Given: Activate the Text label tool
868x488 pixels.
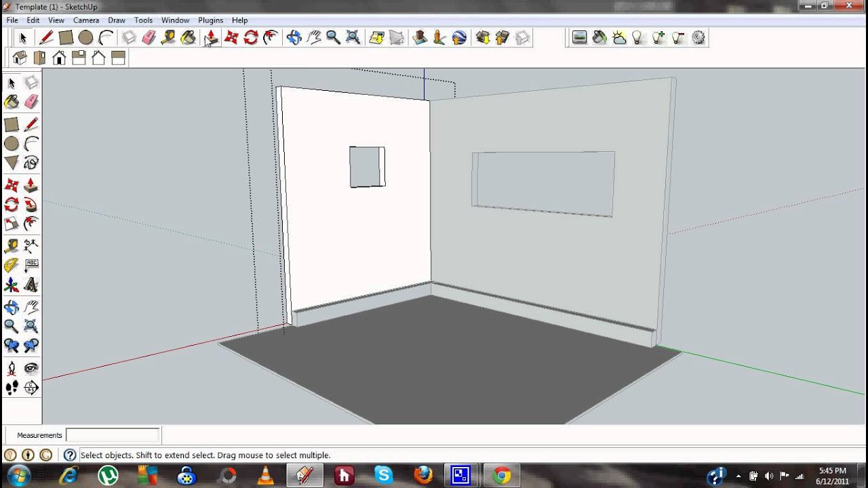Looking at the screenshot, I should point(31,265).
